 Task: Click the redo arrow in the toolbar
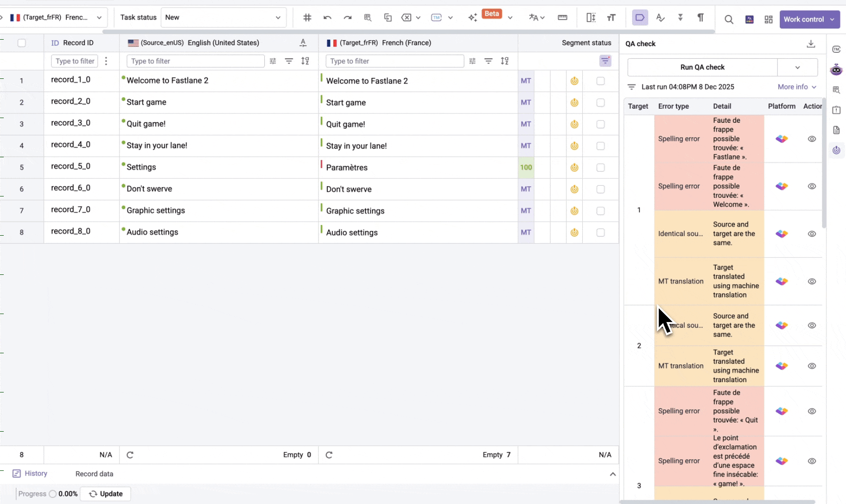click(347, 18)
